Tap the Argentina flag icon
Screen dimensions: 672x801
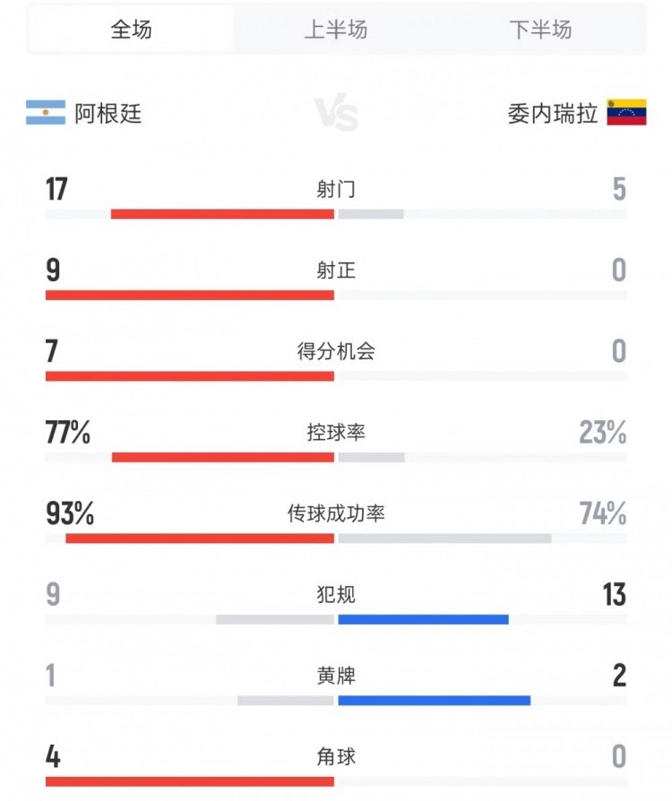[x=46, y=112]
